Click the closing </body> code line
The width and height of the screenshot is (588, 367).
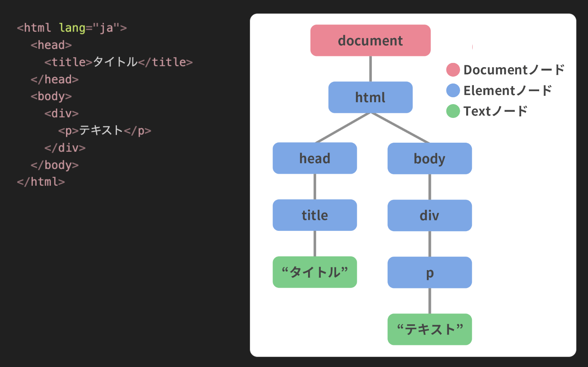pos(55,165)
